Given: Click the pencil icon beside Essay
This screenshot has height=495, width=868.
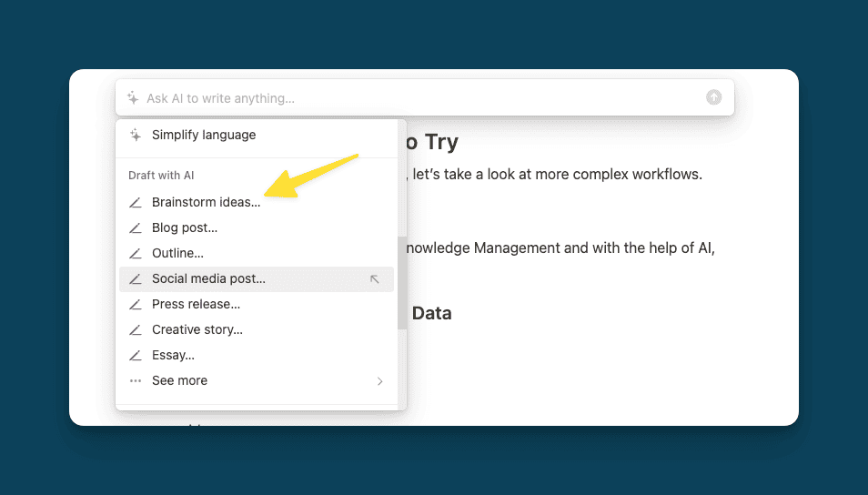Looking at the screenshot, I should pos(136,355).
